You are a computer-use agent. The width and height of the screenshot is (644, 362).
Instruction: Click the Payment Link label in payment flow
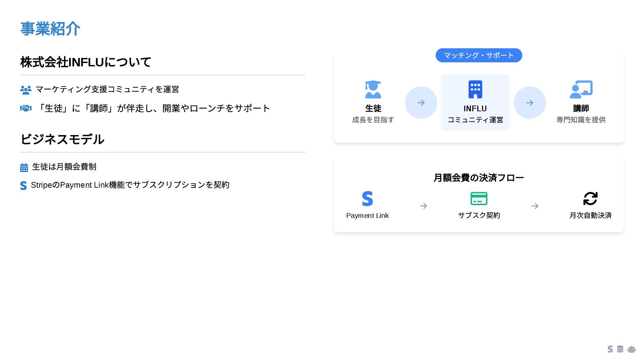pyautogui.click(x=368, y=216)
